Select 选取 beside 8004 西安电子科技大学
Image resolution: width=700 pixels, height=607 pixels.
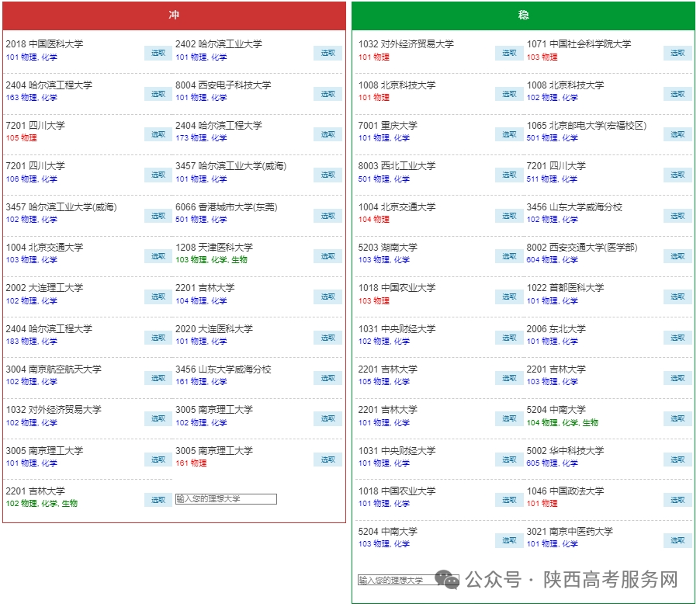coord(327,94)
